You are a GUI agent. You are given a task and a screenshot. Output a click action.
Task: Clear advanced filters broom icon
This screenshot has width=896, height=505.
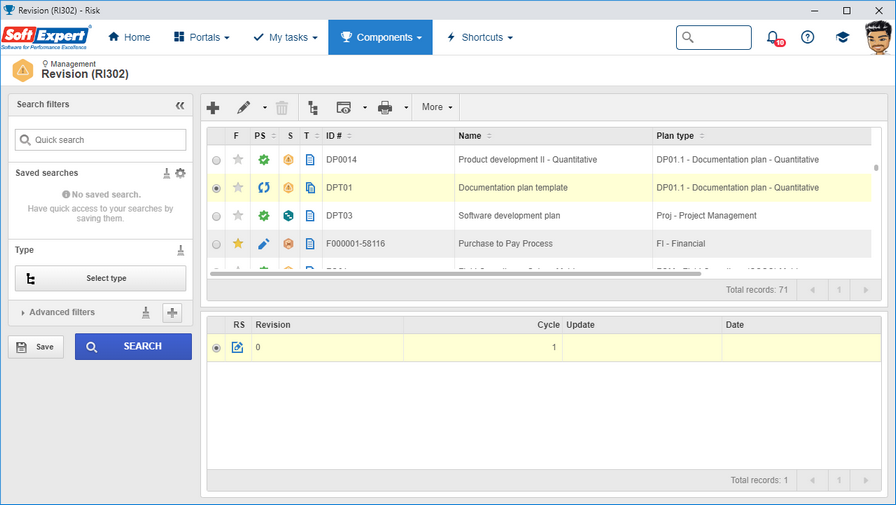point(146,312)
